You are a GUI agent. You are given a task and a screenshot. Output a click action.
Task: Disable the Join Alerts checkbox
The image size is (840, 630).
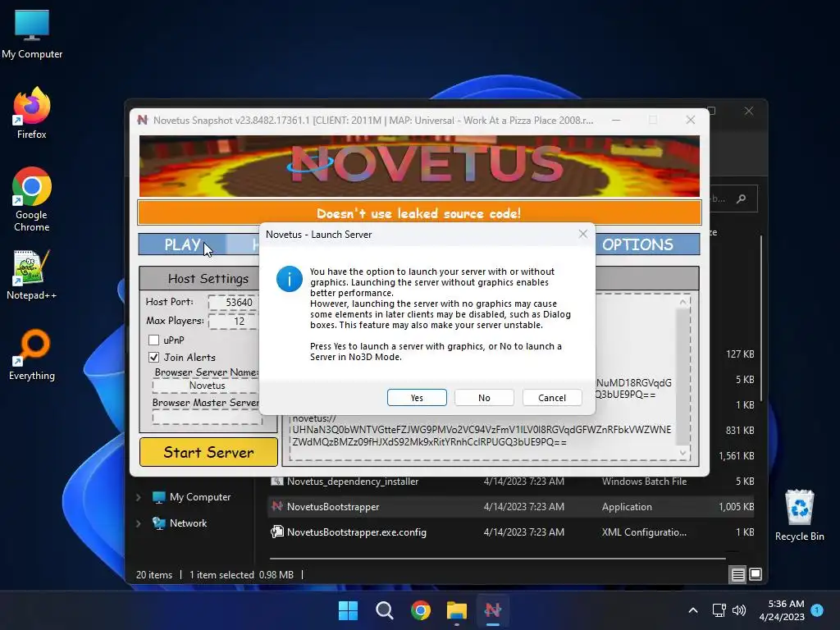coord(153,358)
